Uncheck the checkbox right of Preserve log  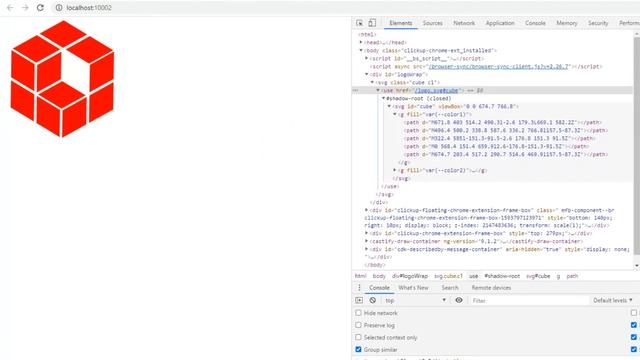coord(634,325)
